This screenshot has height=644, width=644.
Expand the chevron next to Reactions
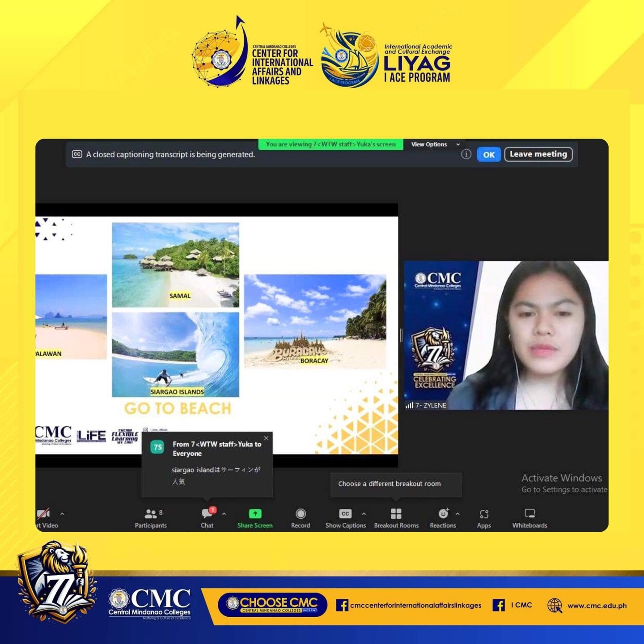pyautogui.click(x=458, y=514)
